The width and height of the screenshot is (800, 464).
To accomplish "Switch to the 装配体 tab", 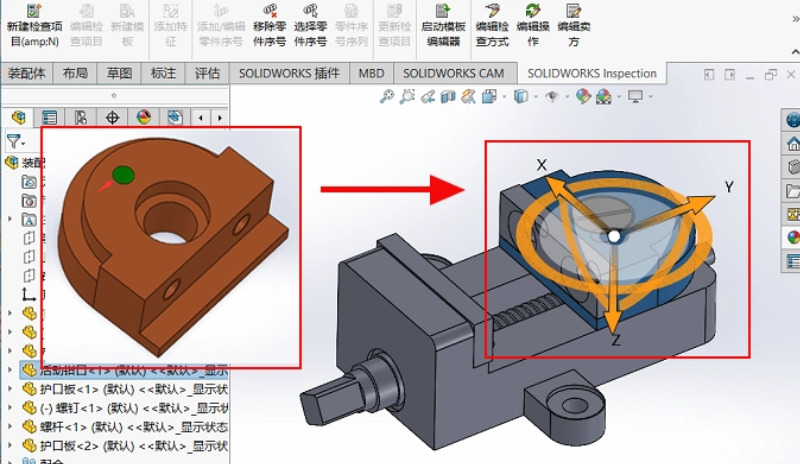I will (27, 74).
